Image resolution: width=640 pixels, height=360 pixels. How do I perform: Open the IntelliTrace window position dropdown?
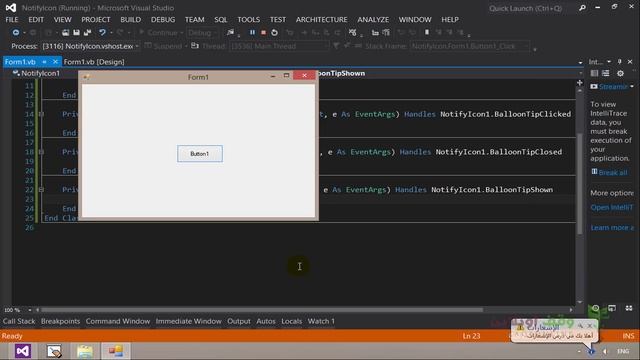click(609, 62)
